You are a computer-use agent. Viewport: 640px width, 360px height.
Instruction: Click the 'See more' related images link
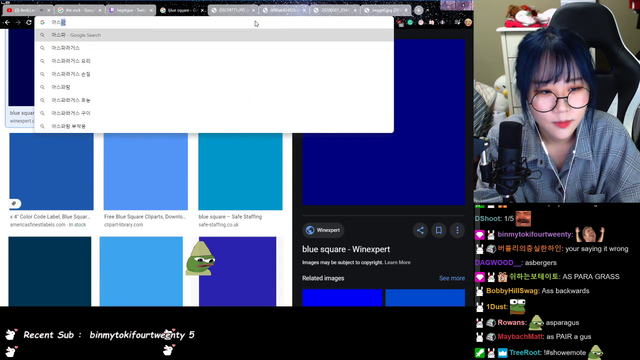point(452,278)
